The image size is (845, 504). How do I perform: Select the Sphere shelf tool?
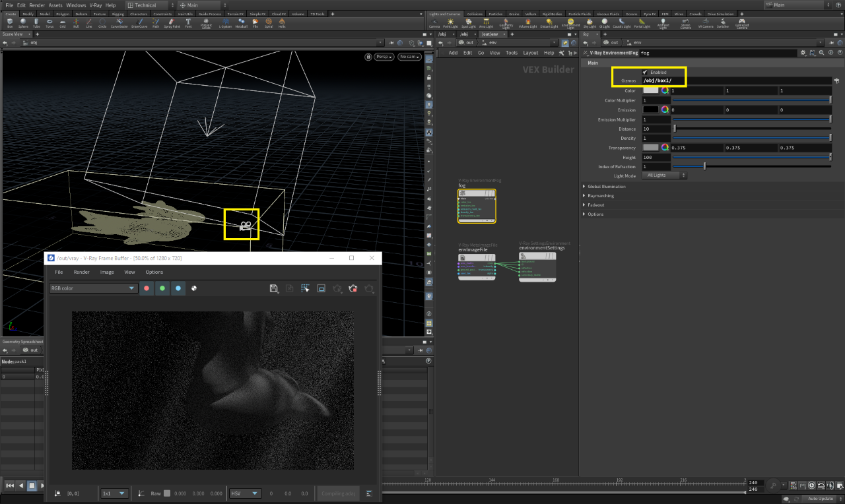pyautogui.click(x=23, y=23)
